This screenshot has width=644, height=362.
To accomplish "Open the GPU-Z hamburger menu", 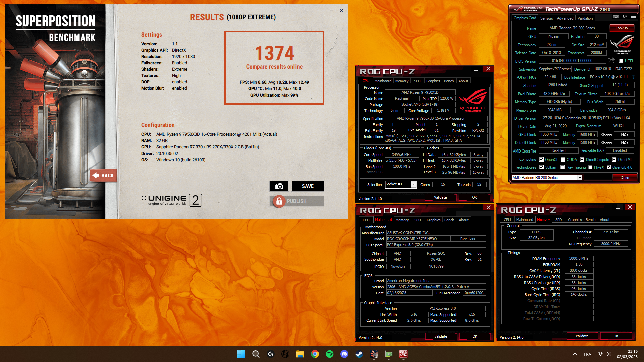I will click(x=633, y=16).
